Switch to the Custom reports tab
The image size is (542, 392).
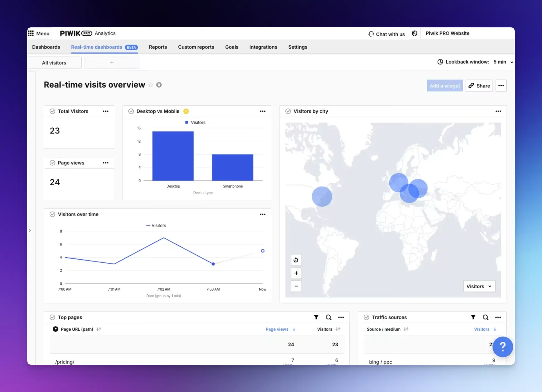196,47
